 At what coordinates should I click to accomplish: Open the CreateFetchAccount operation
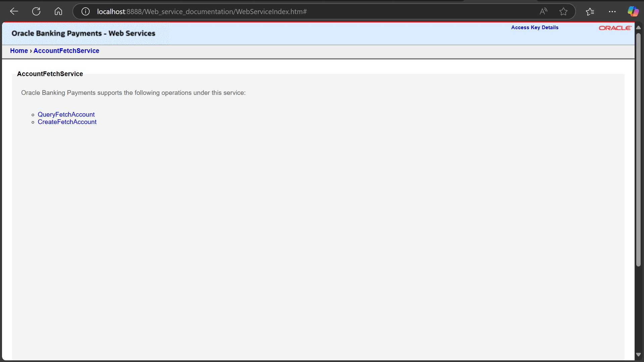pos(67,122)
